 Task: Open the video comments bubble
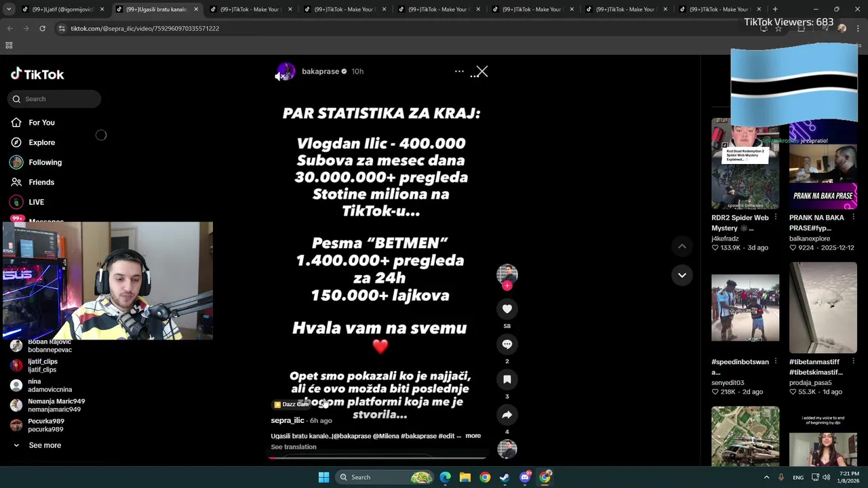507,344
